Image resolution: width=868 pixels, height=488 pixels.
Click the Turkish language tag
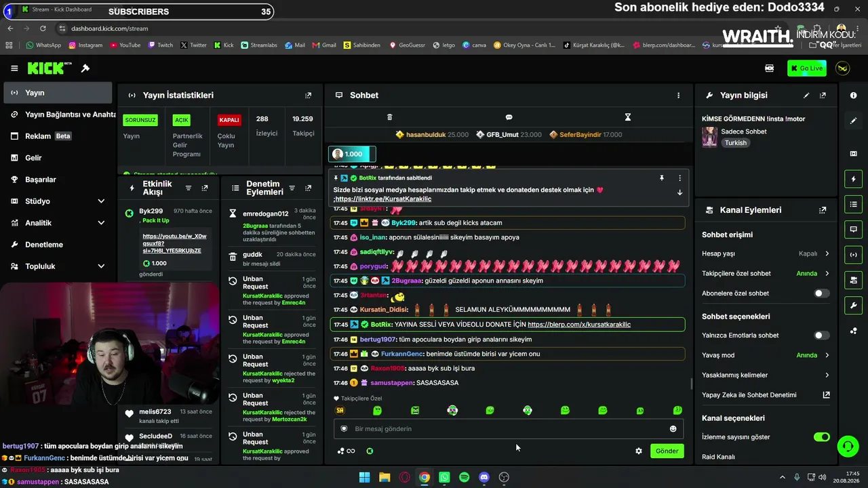(735, 143)
